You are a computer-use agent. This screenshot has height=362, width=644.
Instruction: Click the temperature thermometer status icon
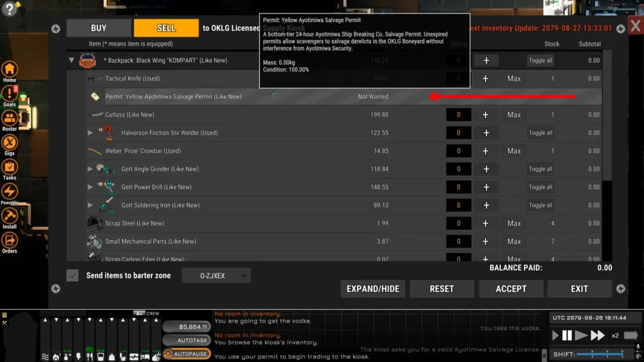[x=67, y=357]
